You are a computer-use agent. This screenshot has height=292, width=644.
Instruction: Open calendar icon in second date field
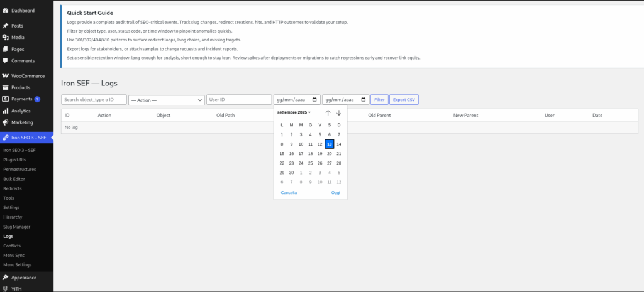363,100
